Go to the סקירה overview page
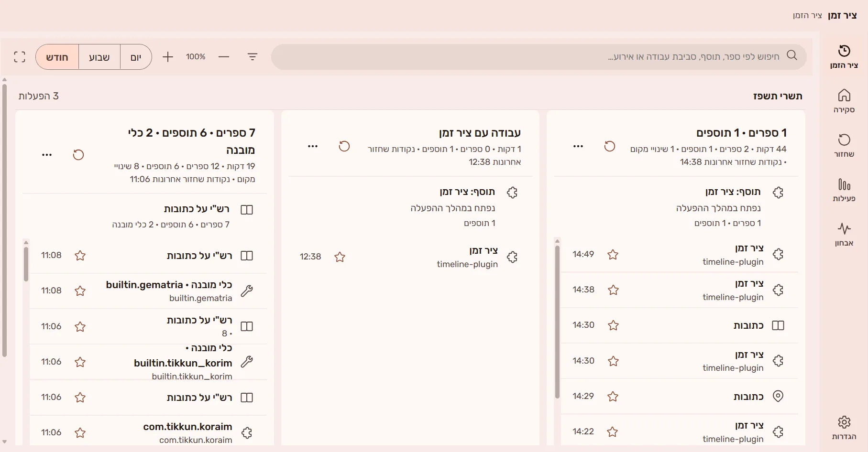This screenshot has height=452, width=868. pos(844,101)
